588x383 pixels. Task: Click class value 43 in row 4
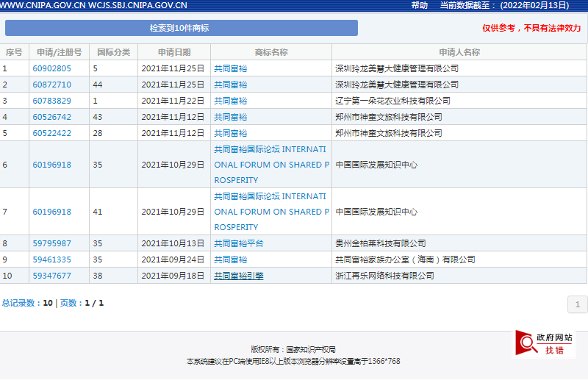coord(98,117)
